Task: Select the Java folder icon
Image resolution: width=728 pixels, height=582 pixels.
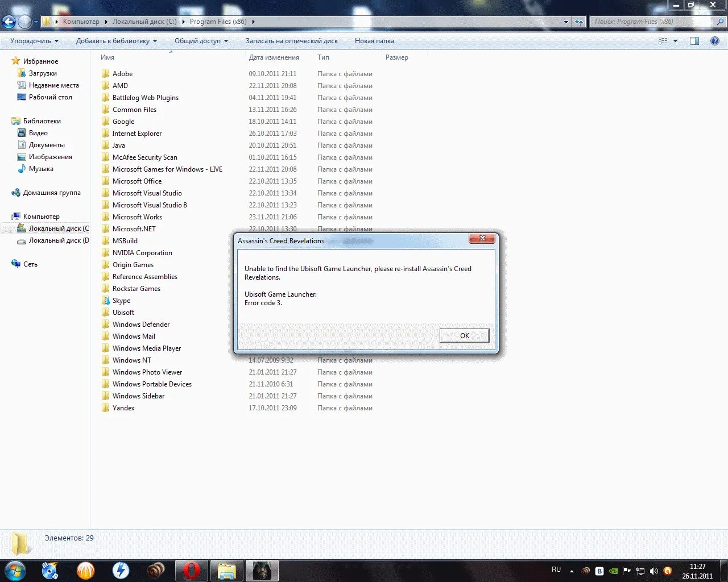Action: (105, 145)
